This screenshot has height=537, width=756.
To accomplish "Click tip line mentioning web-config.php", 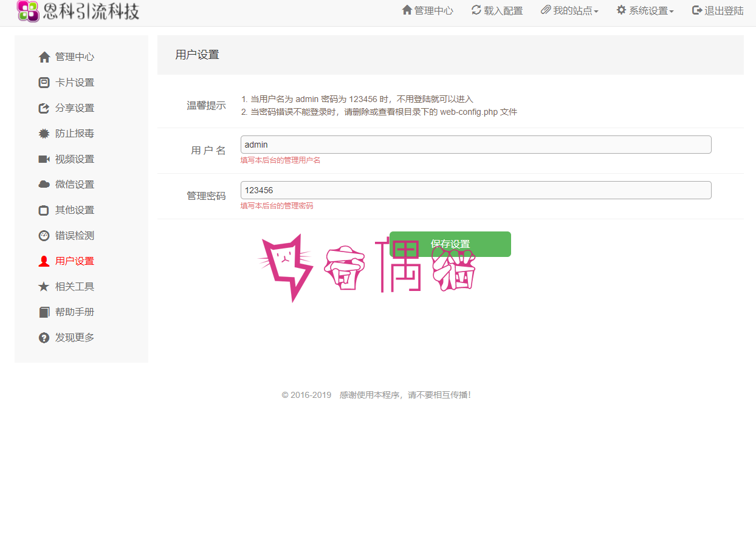I will click(379, 112).
